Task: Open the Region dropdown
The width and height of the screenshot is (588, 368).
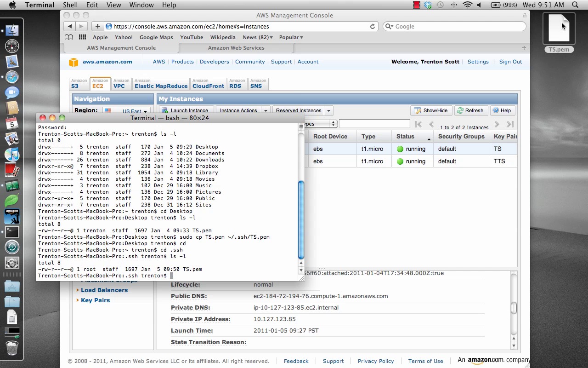Action: [126, 111]
